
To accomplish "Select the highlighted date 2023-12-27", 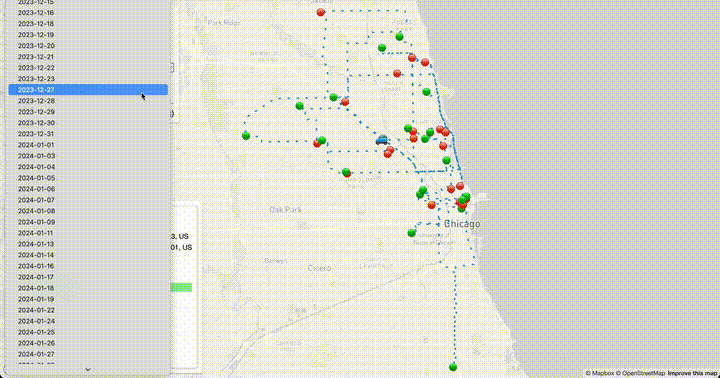I will (x=88, y=90).
